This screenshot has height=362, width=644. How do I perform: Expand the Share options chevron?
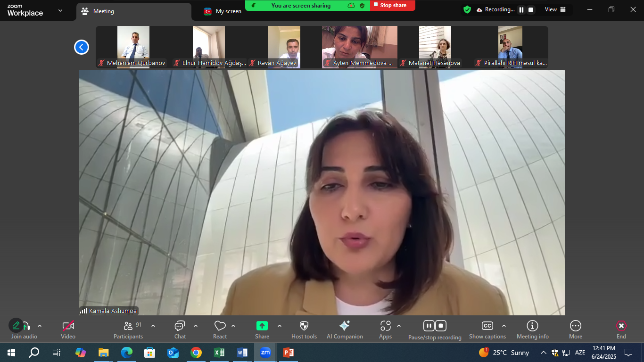(x=280, y=326)
